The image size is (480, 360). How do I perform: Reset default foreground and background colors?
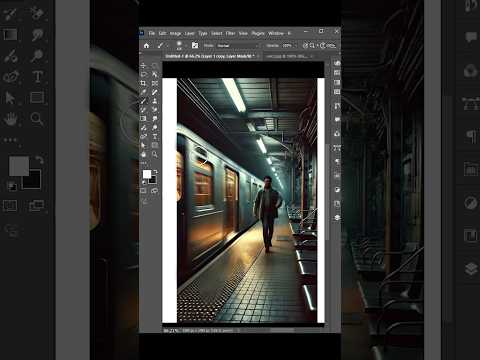coord(144,182)
